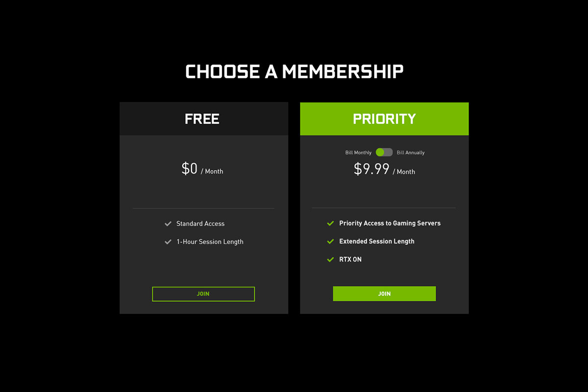Click the 1-Hour Session Length checkmark icon
The width and height of the screenshot is (588, 392).
click(168, 242)
